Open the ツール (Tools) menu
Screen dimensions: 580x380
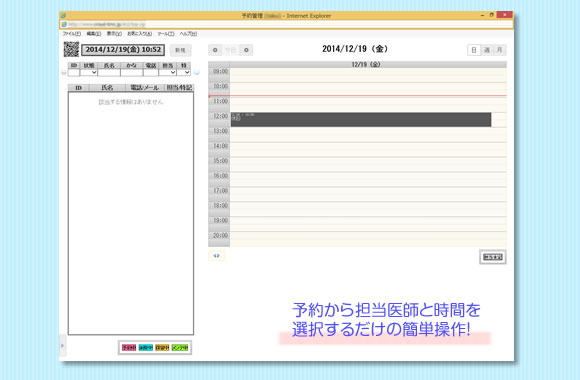166,34
